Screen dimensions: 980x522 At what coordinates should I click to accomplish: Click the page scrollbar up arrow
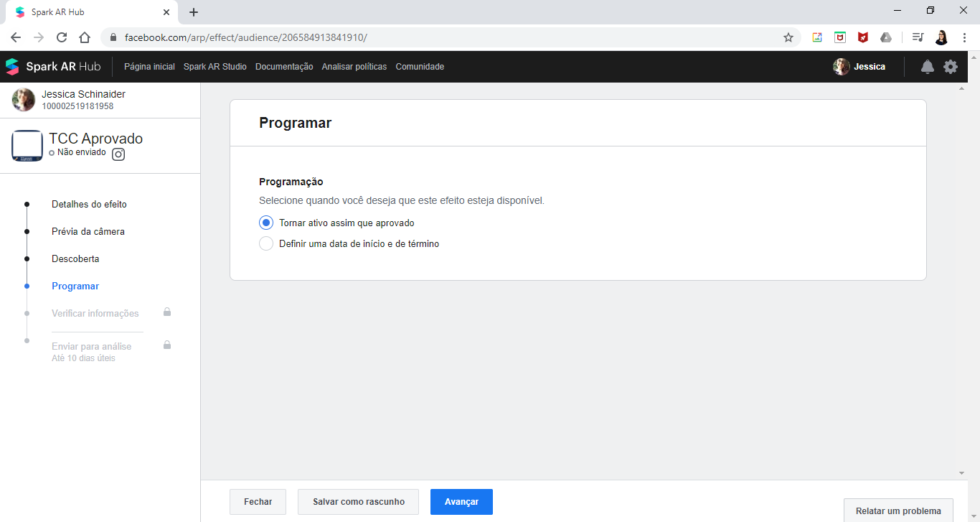[962, 88]
